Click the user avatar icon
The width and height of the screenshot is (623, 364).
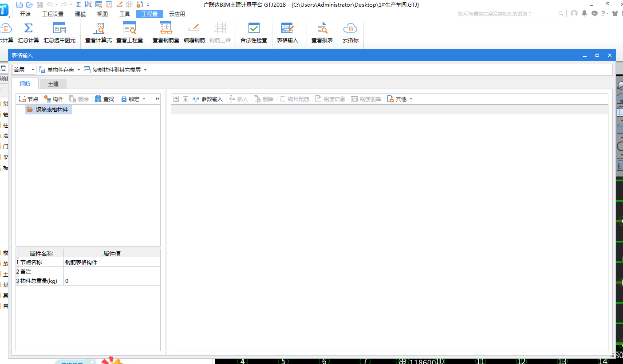point(574,14)
